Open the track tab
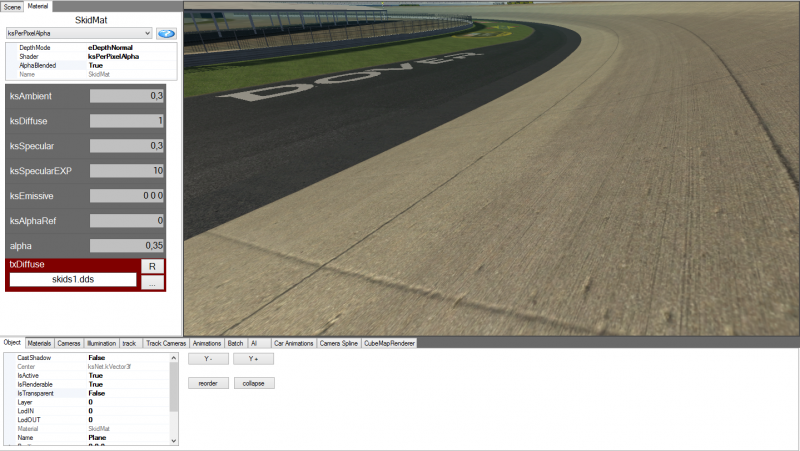The width and height of the screenshot is (800, 451). click(130, 343)
